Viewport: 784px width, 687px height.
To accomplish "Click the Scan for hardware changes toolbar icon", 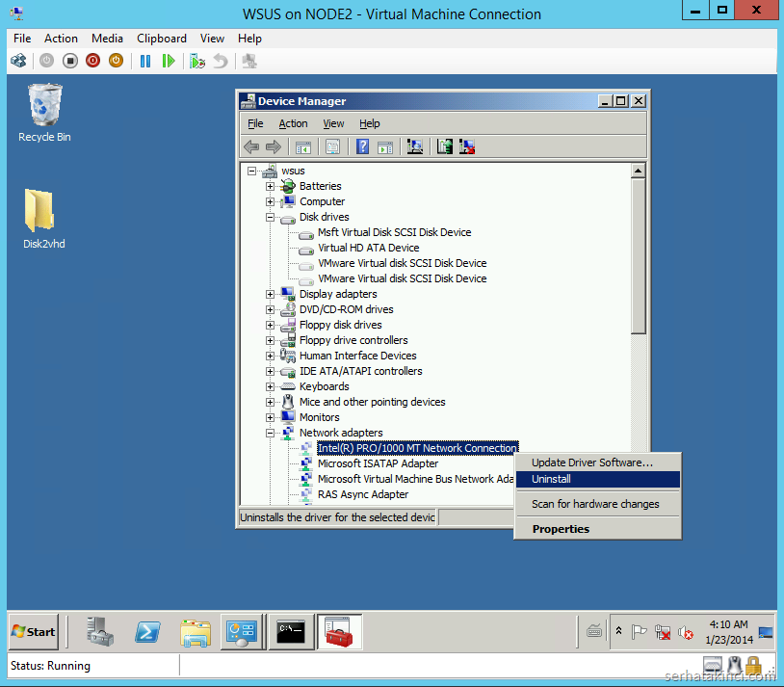I will click(x=414, y=147).
